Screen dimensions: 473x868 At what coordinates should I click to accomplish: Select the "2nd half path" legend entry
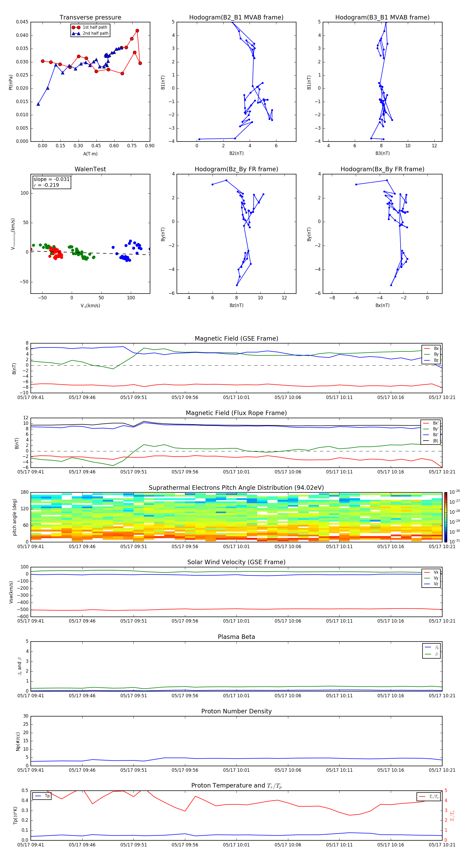[90, 33]
